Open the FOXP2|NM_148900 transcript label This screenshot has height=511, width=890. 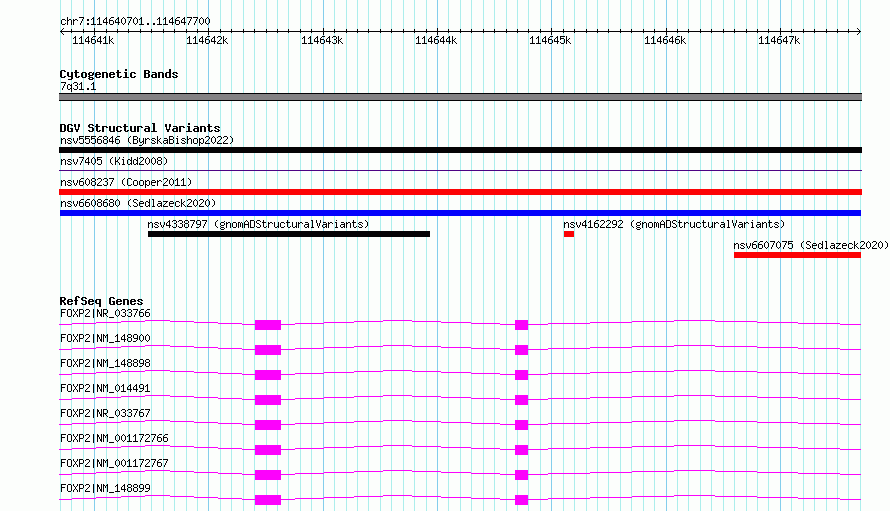click(106, 338)
